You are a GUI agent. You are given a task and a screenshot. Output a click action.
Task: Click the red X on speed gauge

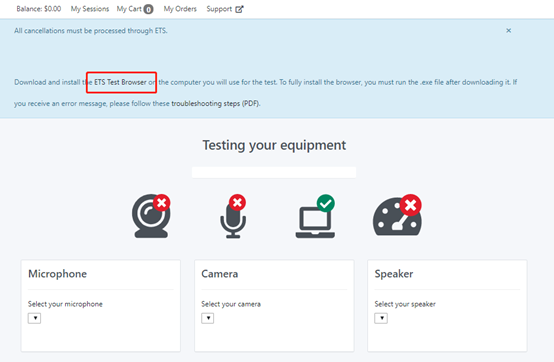[x=411, y=204]
